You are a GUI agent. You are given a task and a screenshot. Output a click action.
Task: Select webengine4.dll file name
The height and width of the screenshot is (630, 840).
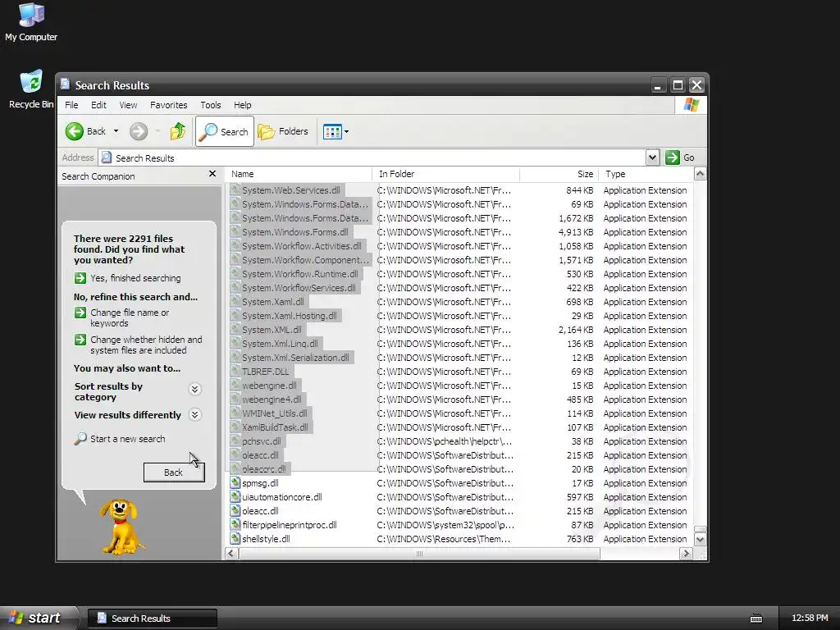coord(272,399)
